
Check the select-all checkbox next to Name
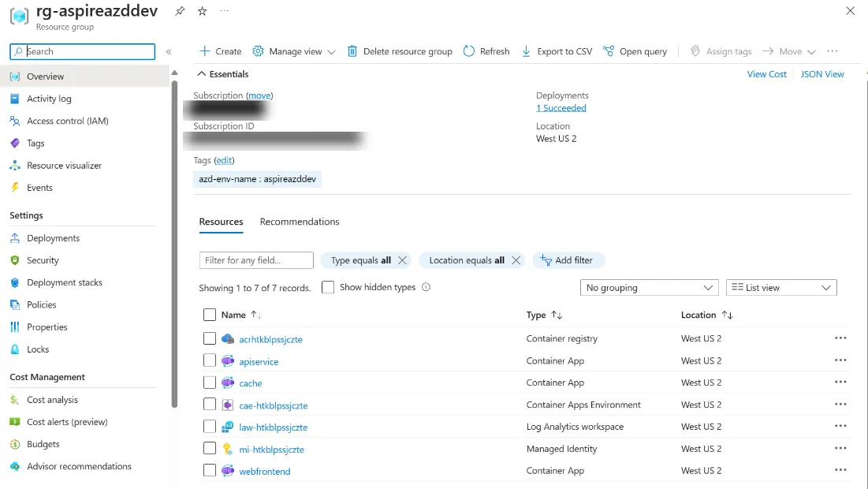coord(209,315)
